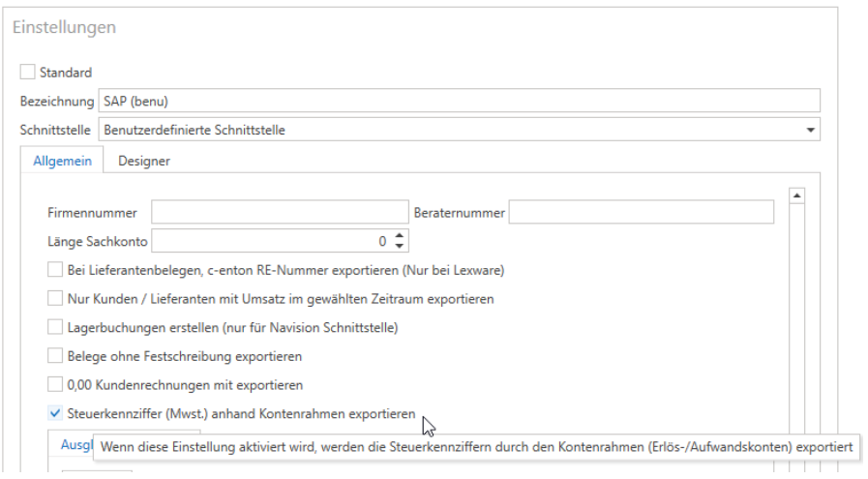Open the Schnittstelle dropdown arrow

click(809, 130)
